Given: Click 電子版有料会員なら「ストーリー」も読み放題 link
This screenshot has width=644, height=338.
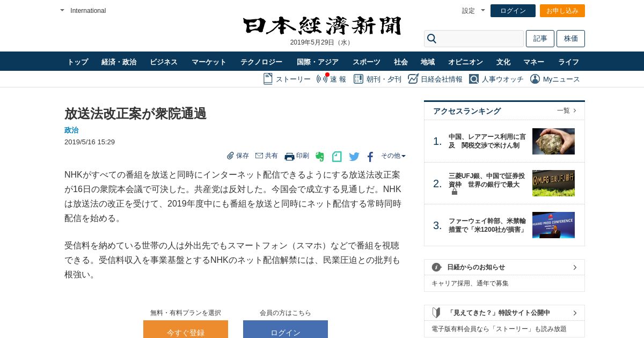Looking at the screenshot, I should [499, 329].
